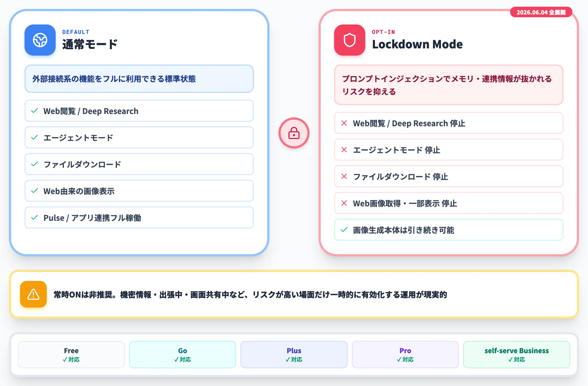Click X mark beside エージェントモード 停止
The width and height of the screenshot is (588, 386).
344,150
